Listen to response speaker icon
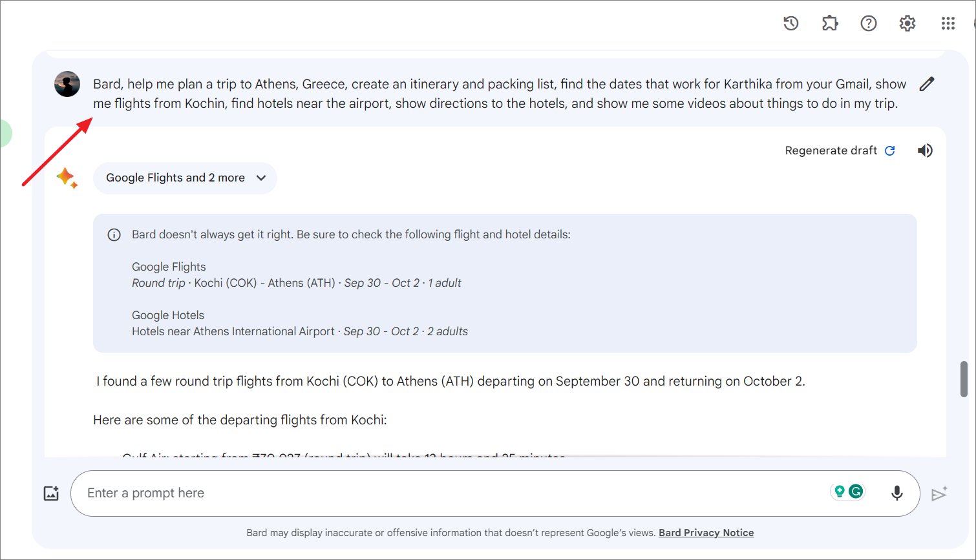The height and width of the screenshot is (560, 976). 925,150
